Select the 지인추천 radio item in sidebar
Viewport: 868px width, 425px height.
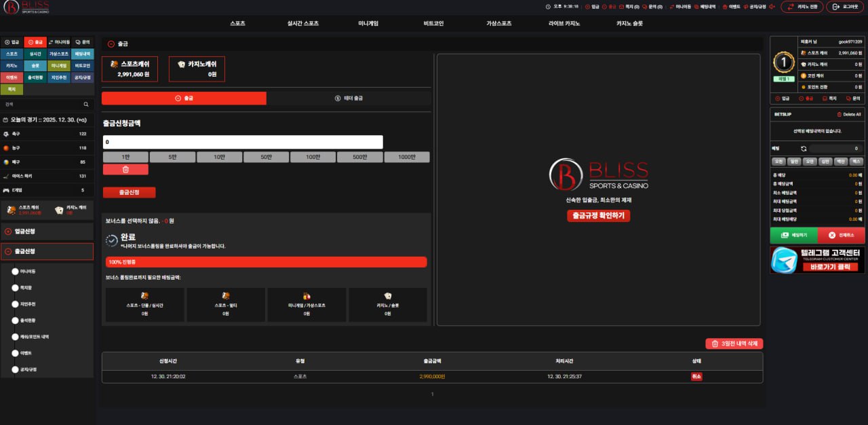click(16, 304)
